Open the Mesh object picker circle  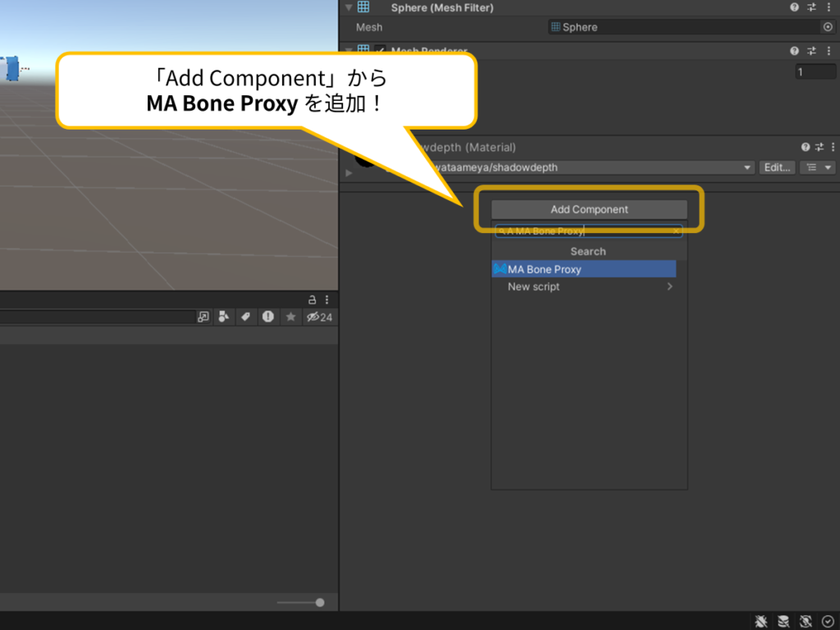827,27
